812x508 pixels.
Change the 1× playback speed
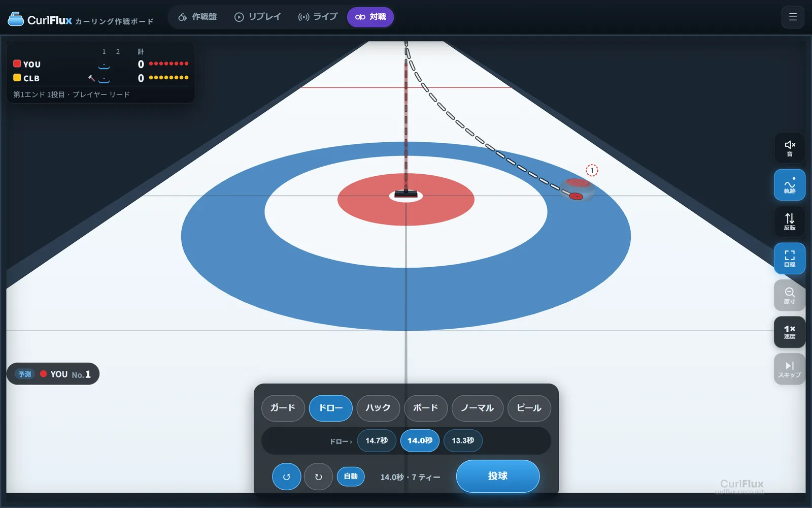[x=790, y=332]
